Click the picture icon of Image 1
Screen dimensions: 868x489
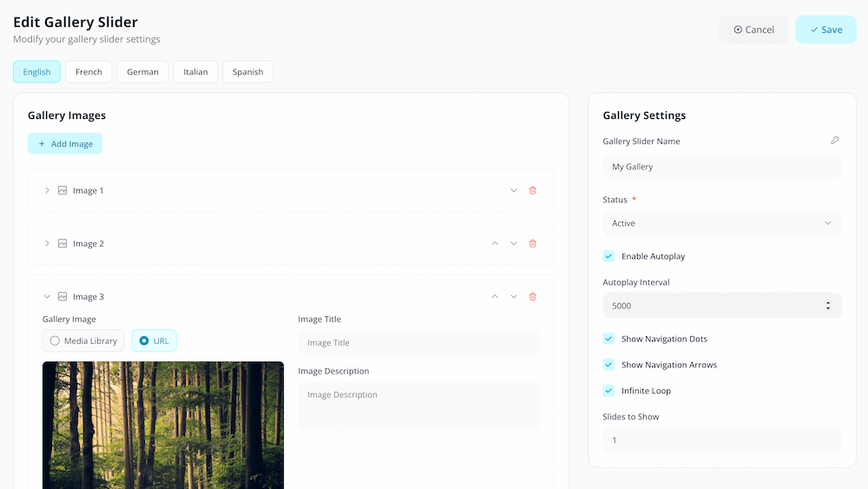click(62, 190)
